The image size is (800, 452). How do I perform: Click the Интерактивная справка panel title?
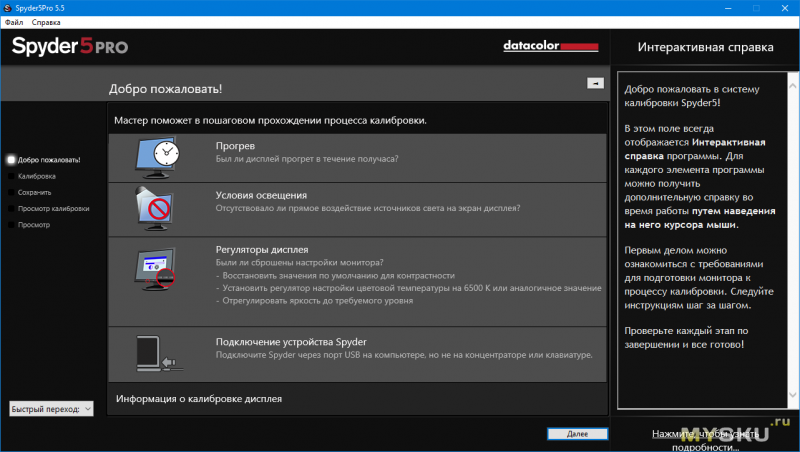705,47
